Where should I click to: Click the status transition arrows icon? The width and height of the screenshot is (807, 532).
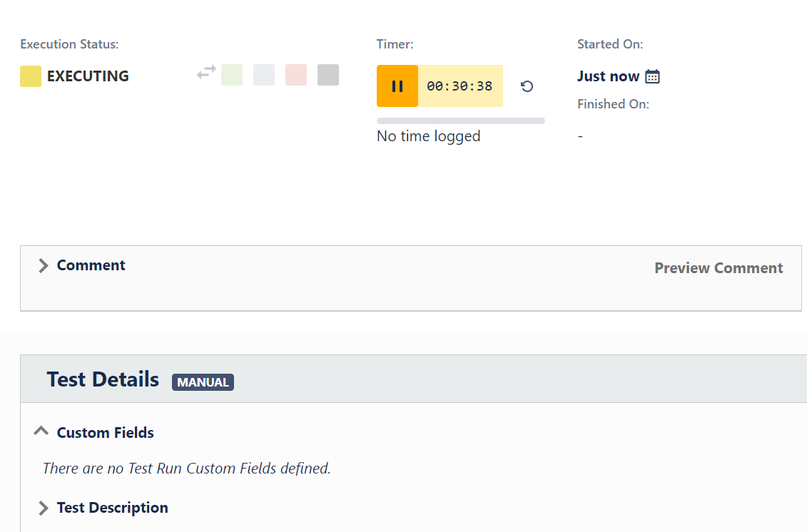206,73
